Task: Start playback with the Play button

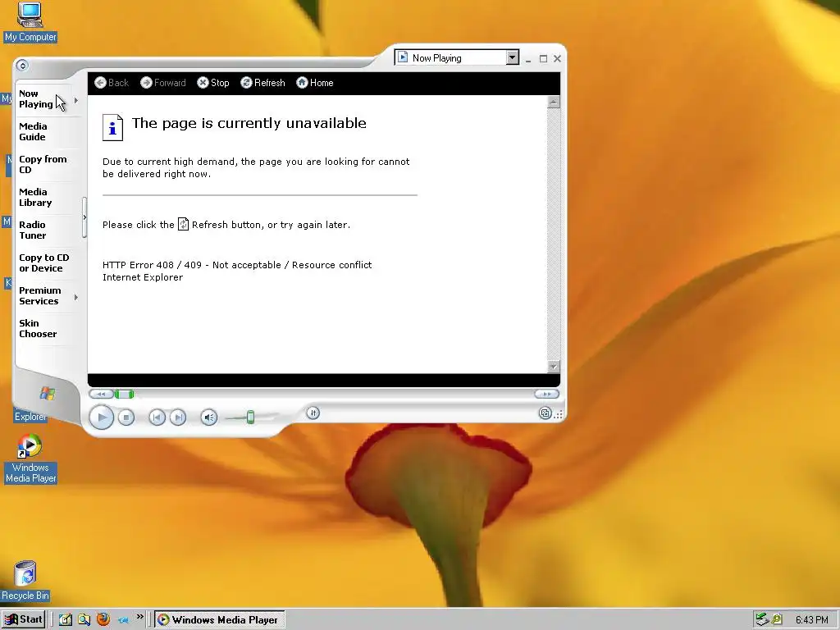Action: pos(101,418)
